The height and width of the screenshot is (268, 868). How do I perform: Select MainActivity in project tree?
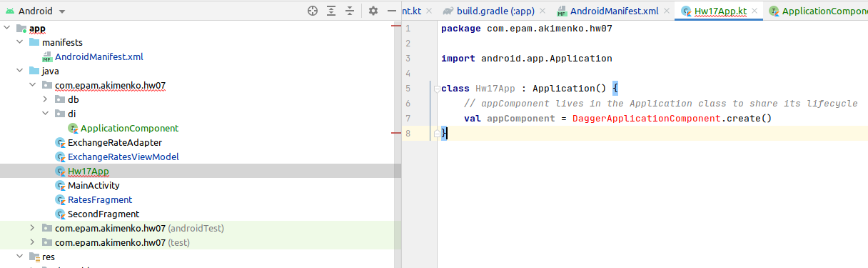[x=94, y=185]
